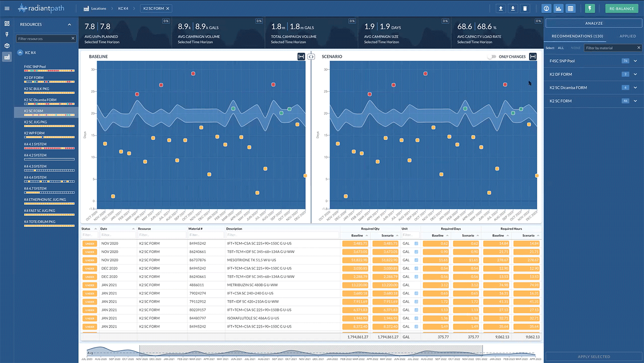This screenshot has height=363, width=644.
Task: Select K2 WP FORM resource
Action: coord(34,133)
